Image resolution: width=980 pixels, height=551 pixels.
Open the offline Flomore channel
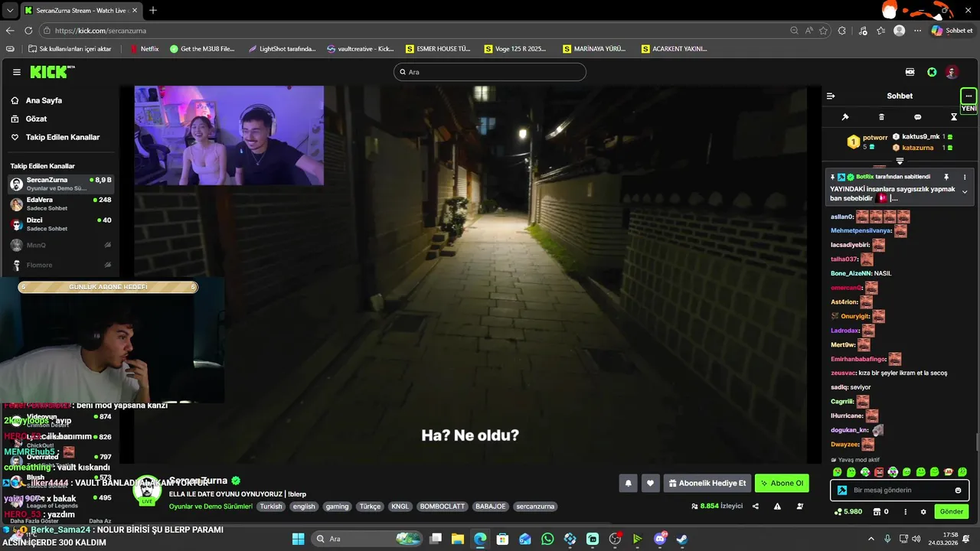(61, 265)
